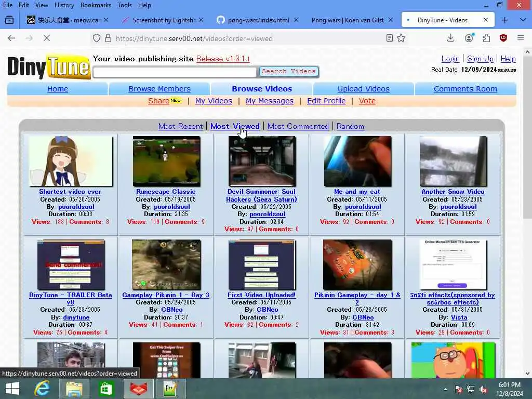Screen dimensions: 532x399
Task: Open the Bookmarks menu
Action: (96, 5)
